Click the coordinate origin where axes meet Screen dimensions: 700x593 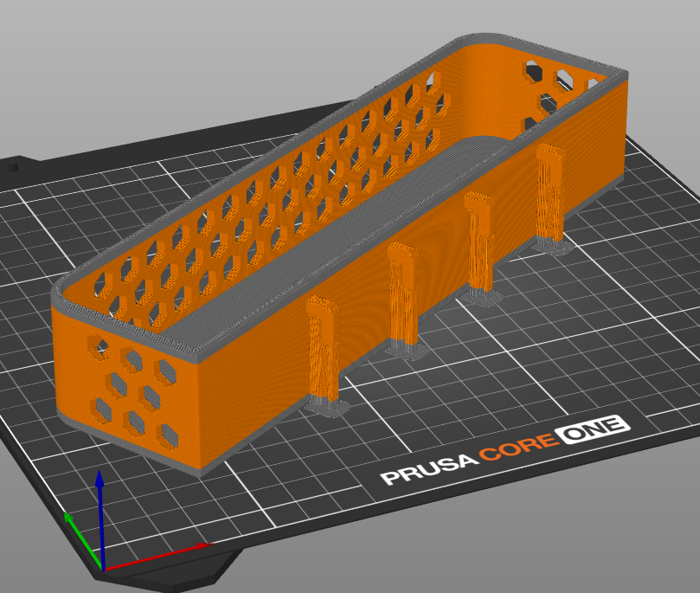coord(103,570)
